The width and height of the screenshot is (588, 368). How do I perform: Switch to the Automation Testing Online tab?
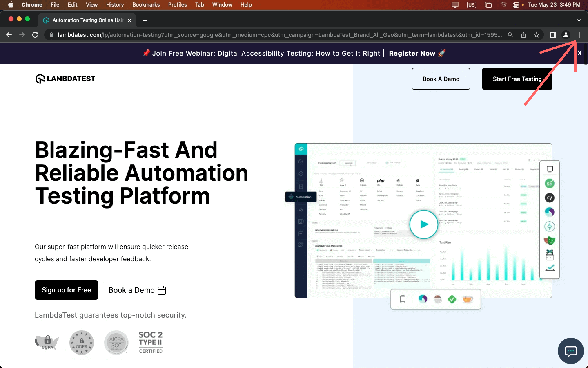(x=86, y=20)
